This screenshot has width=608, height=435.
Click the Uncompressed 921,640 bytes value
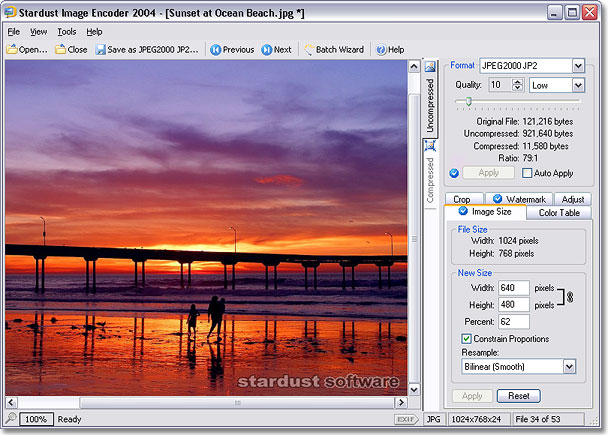click(548, 134)
